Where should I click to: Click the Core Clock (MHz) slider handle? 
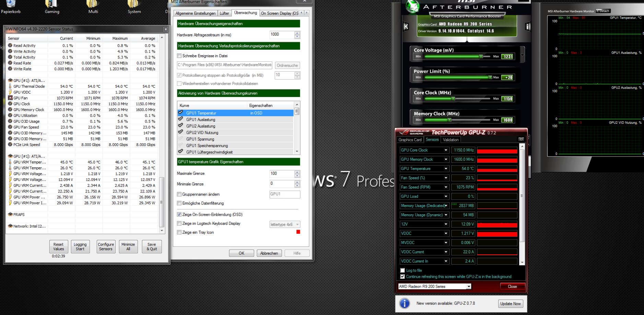pyautogui.click(x=453, y=99)
